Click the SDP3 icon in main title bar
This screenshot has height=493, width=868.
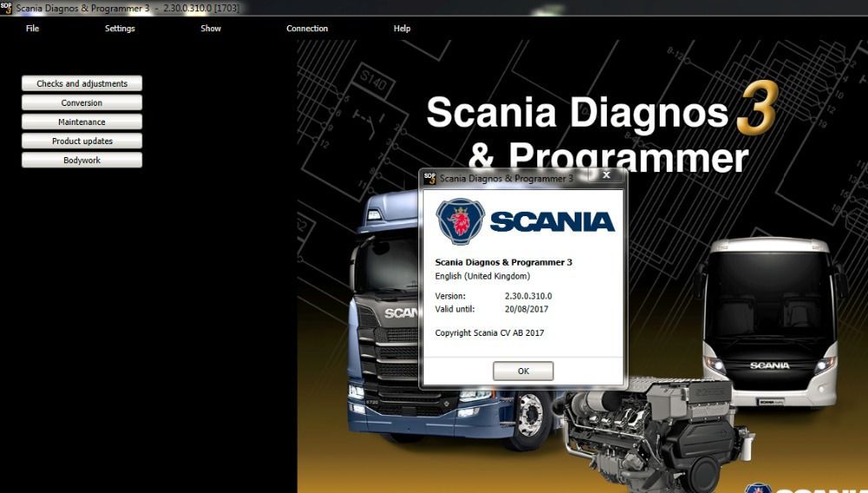[7, 8]
